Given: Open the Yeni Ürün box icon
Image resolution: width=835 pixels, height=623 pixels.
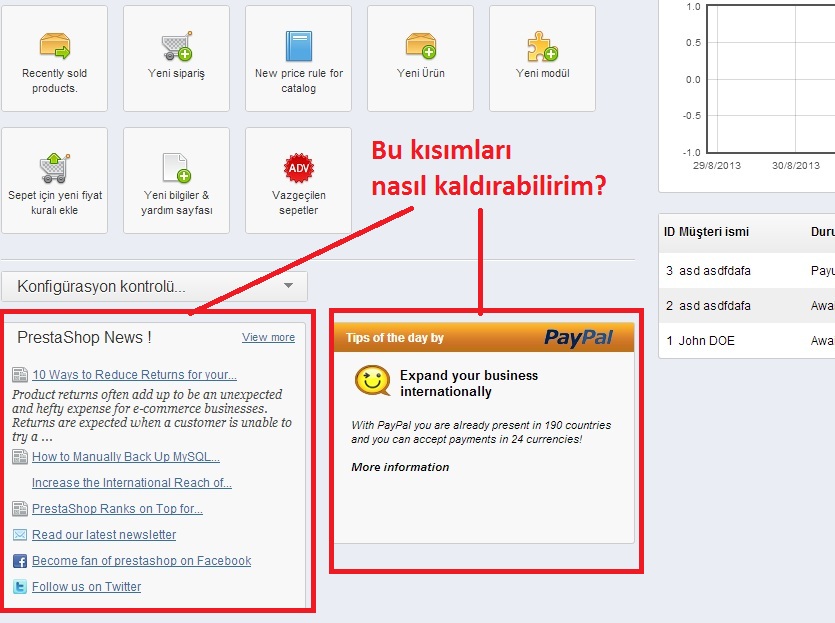Looking at the screenshot, I should coord(421,46).
